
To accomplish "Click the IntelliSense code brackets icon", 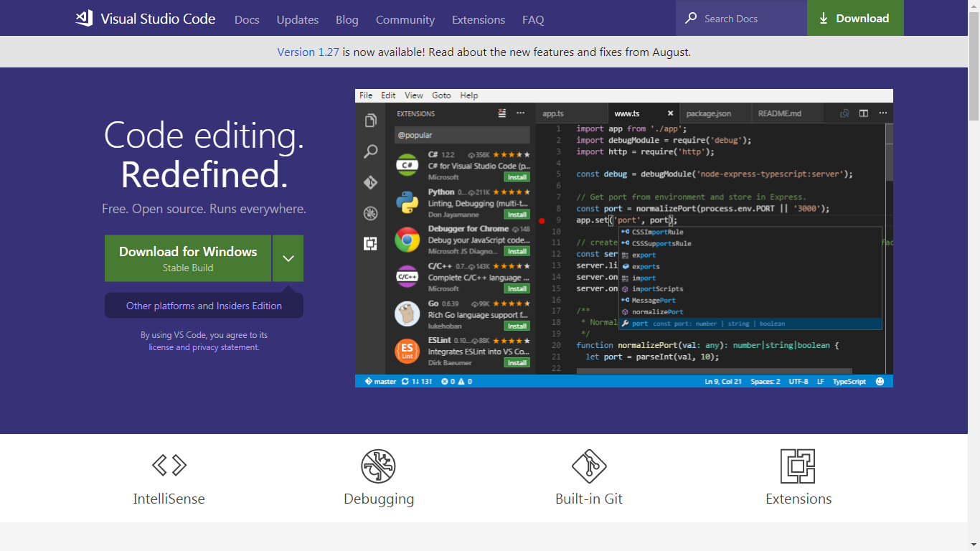I will click(169, 466).
